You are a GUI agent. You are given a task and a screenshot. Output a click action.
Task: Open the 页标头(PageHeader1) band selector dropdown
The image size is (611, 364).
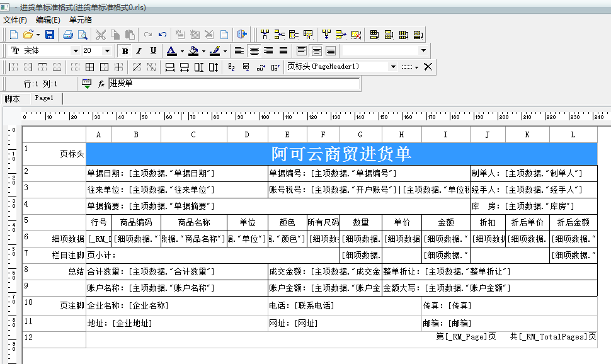[394, 67]
